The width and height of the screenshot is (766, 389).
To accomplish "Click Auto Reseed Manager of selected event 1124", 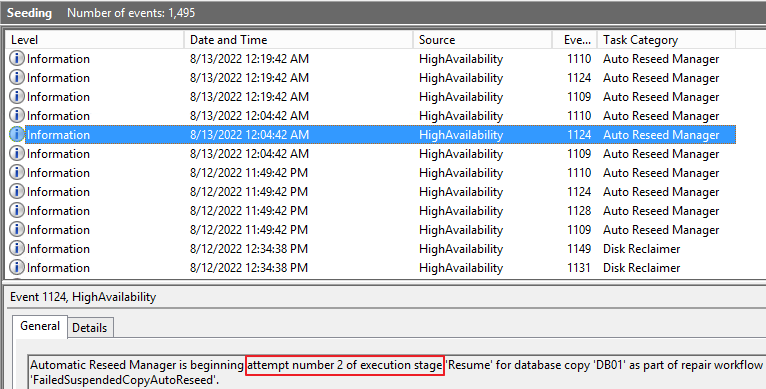I will [661, 135].
